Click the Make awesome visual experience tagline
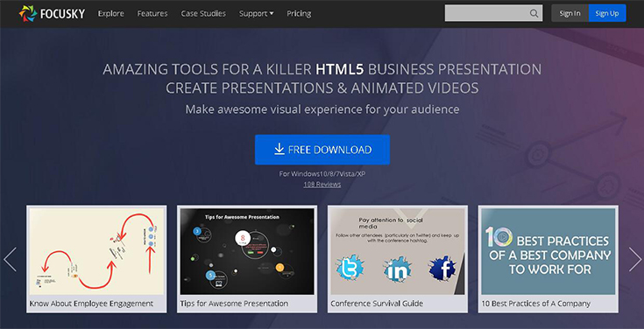The height and width of the screenshot is (329, 644). [322, 109]
